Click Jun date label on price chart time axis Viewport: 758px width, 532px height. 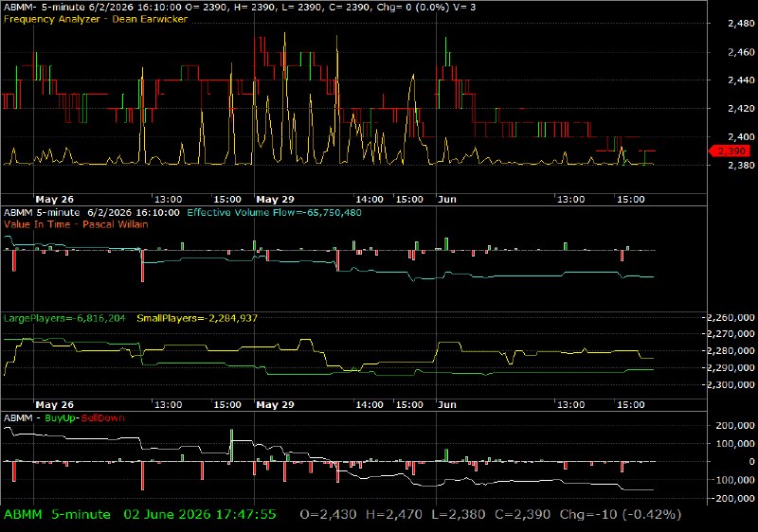pos(447,200)
